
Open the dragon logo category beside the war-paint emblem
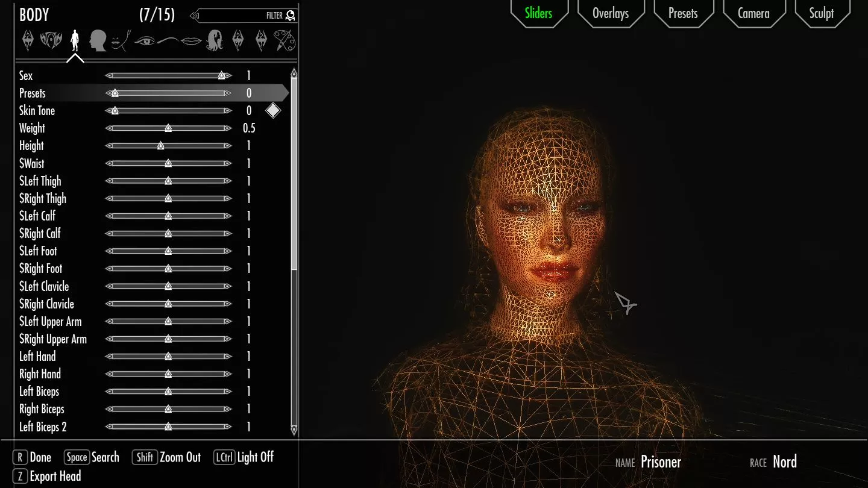coord(28,41)
